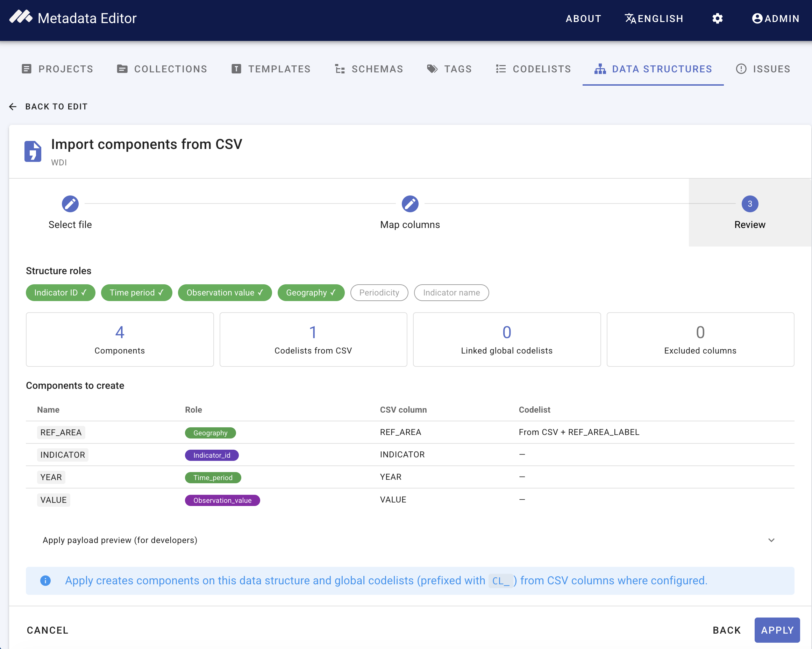Image resolution: width=812 pixels, height=649 pixels.
Task: Click the Observation value role chip
Action: pyautogui.click(x=225, y=293)
